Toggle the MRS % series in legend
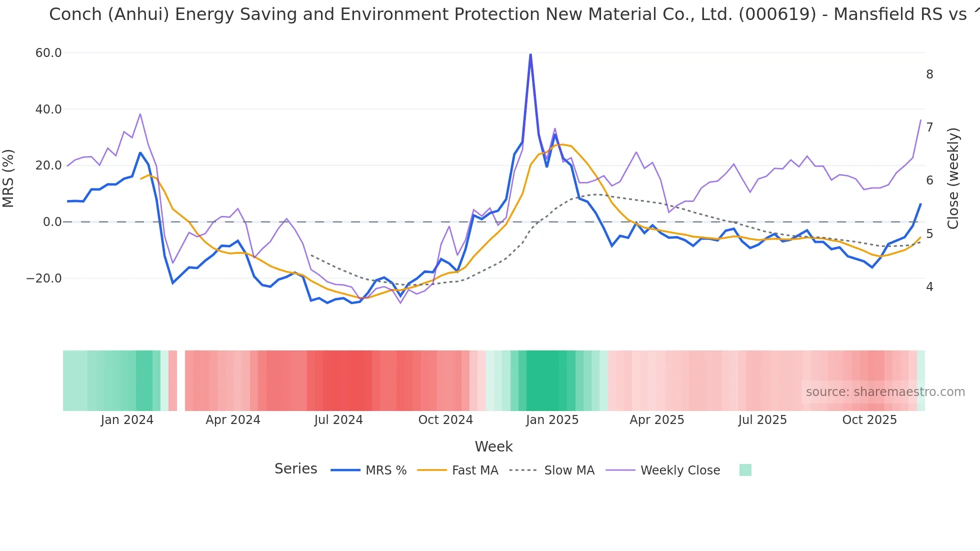This screenshot has height=551, width=980. [385, 470]
